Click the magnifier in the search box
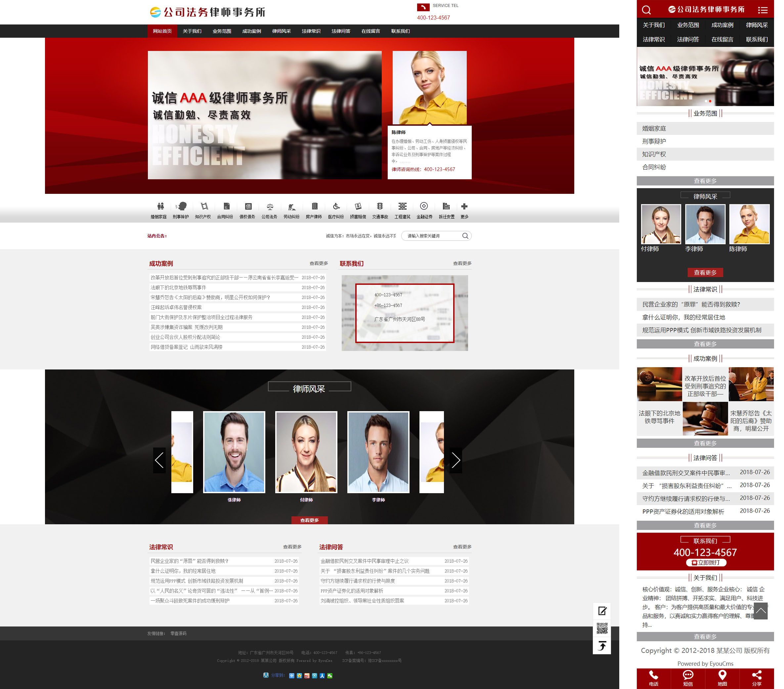 pos(465,236)
